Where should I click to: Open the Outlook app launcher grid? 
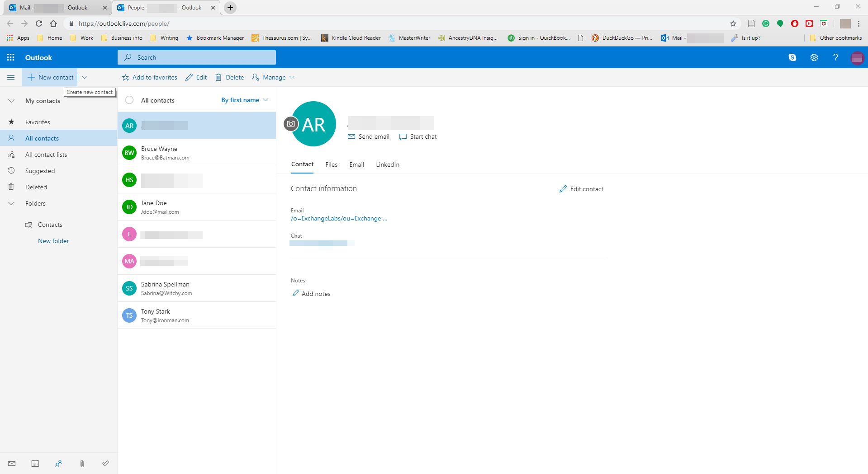[10, 57]
